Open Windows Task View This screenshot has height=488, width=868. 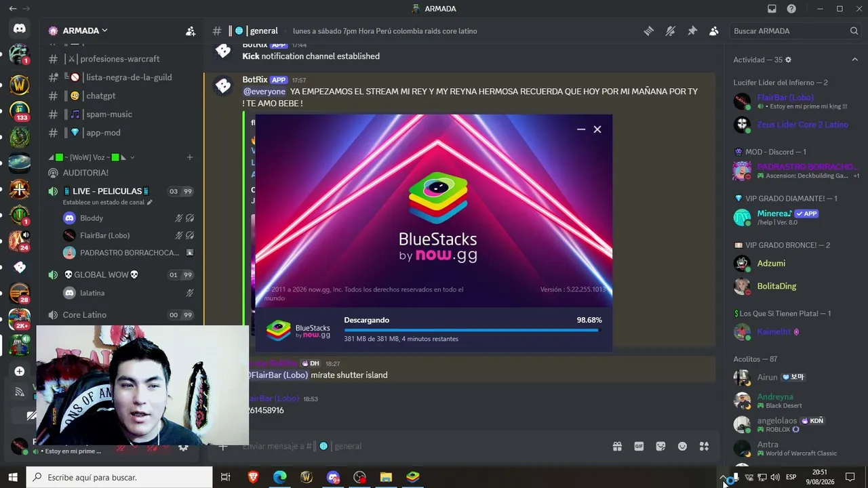226,477
